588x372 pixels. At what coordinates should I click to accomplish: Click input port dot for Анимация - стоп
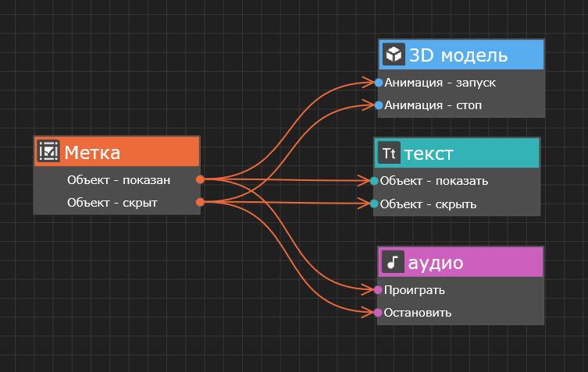(x=379, y=105)
